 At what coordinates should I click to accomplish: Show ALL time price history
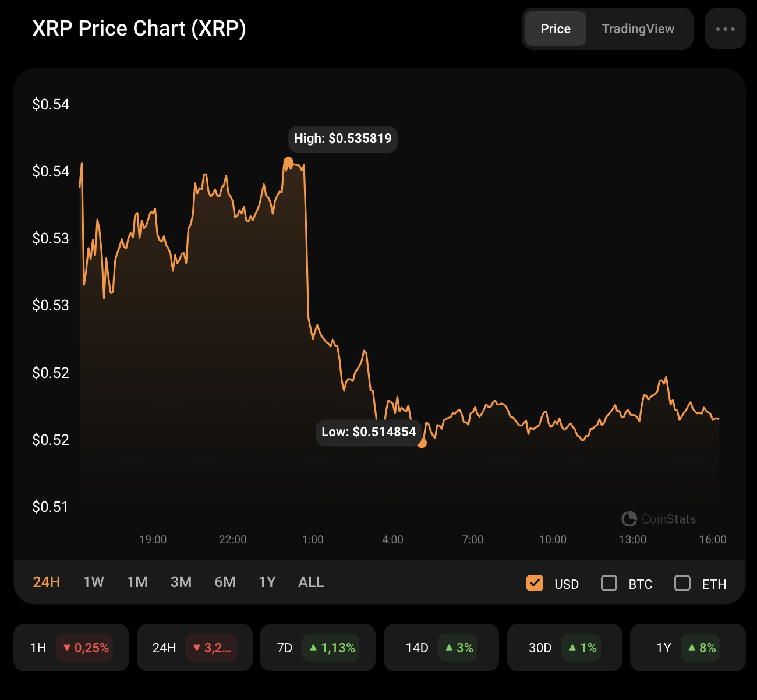click(x=311, y=582)
